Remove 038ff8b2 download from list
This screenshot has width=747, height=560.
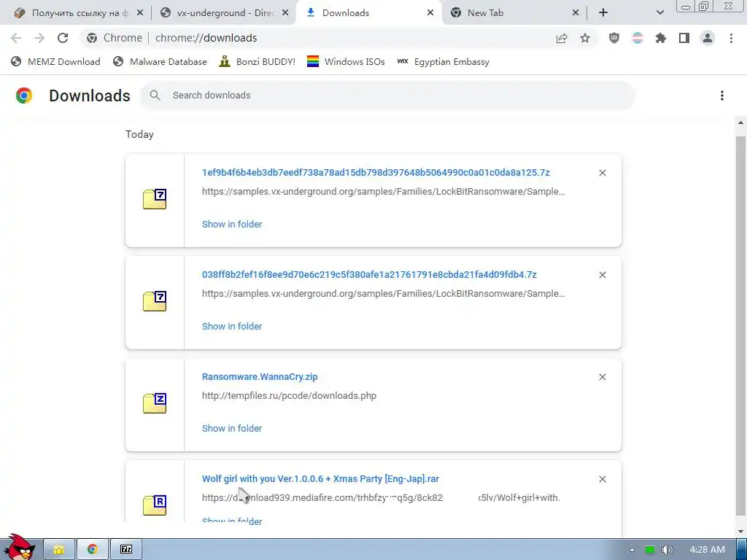point(603,275)
